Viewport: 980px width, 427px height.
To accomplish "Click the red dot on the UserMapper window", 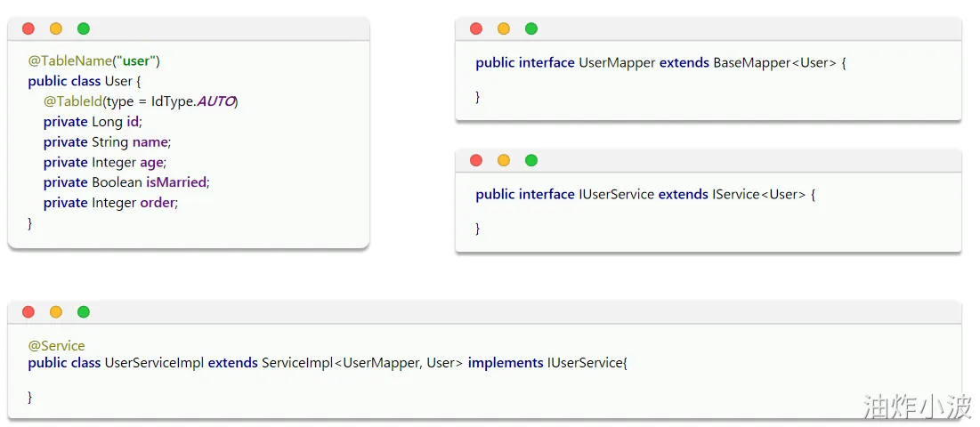I will pyautogui.click(x=476, y=28).
